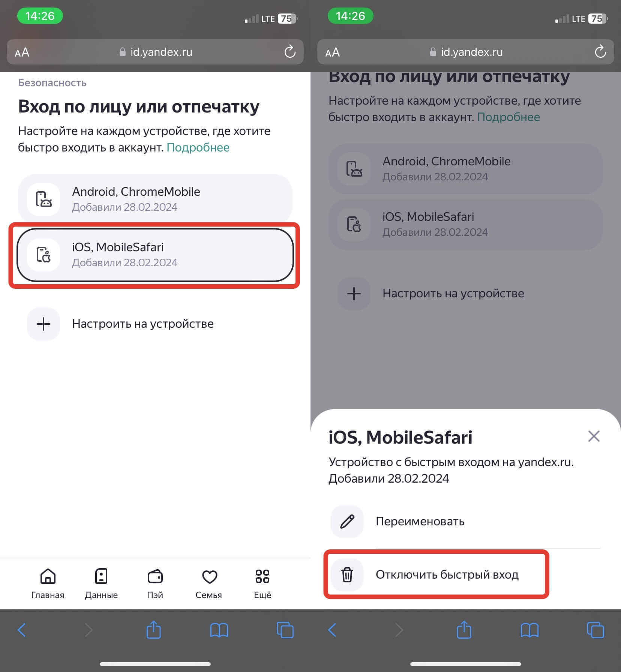The image size is (621, 672).
Task: Open Safari bookmarks on right screen
Action: 529,630
